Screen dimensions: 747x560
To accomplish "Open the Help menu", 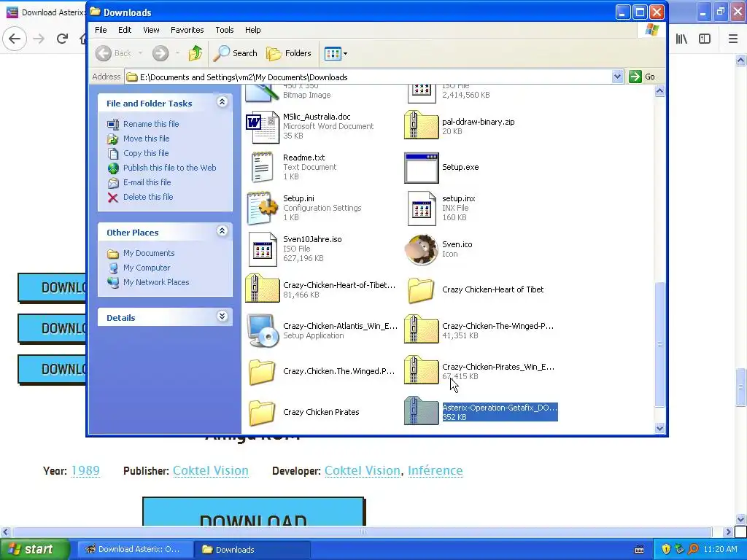I will 252,30.
